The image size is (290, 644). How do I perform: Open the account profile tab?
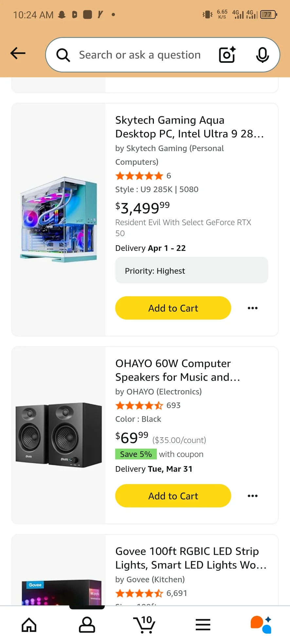[87, 625]
